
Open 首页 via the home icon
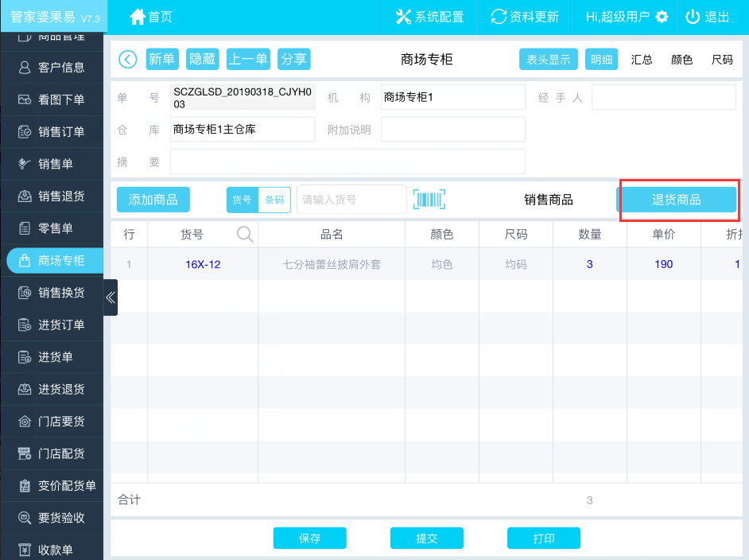[137, 17]
